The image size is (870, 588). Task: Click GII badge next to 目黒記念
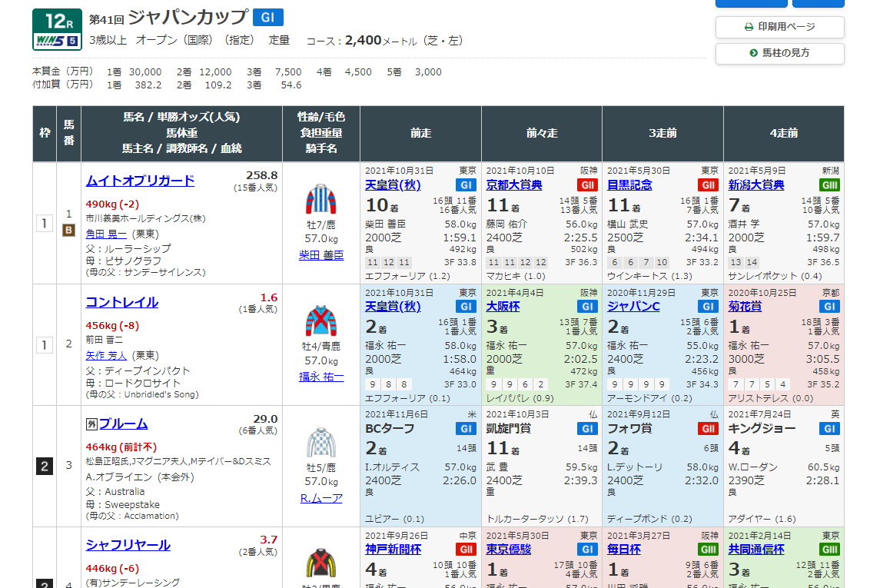(x=708, y=185)
